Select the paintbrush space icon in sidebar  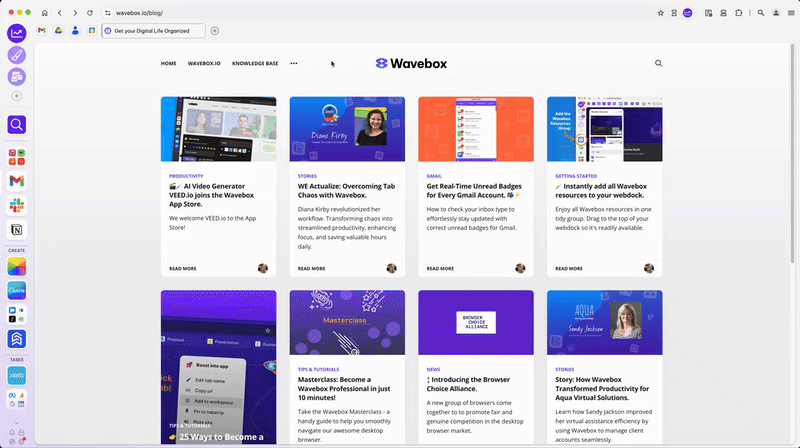(17, 55)
